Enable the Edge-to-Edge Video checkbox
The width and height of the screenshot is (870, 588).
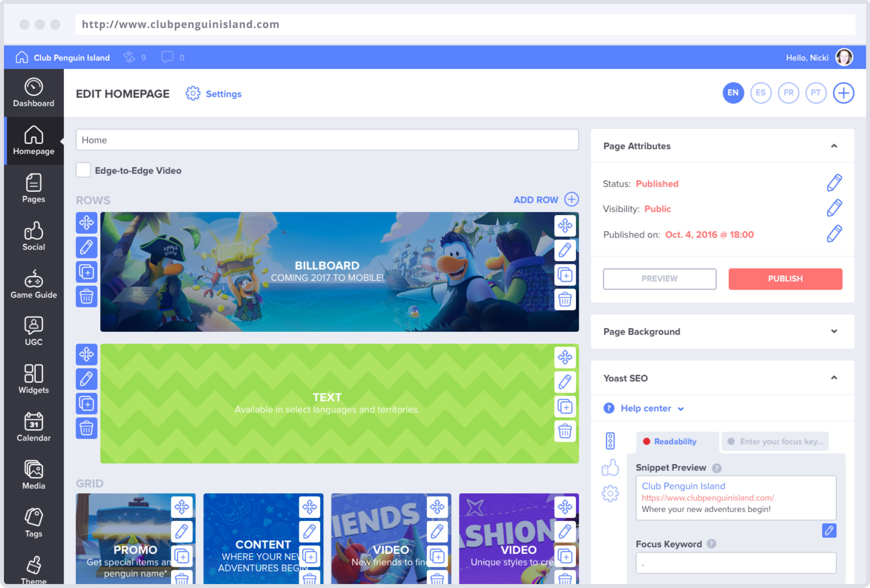(x=83, y=170)
